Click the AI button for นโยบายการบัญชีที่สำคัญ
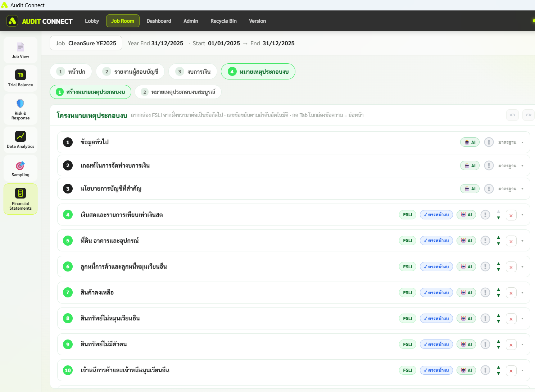The width and height of the screenshot is (535, 392). tap(470, 188)
